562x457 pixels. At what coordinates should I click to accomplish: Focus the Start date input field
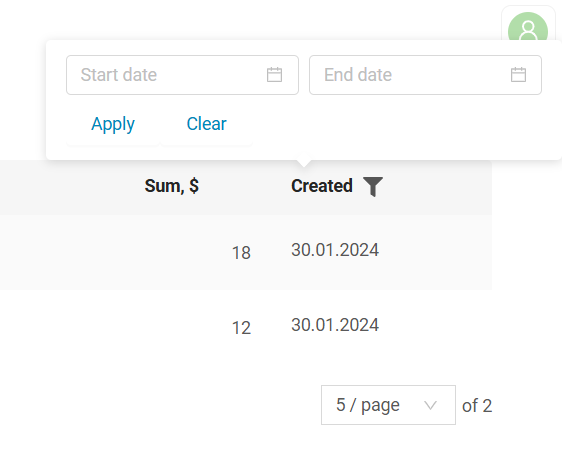pos(182,75)
